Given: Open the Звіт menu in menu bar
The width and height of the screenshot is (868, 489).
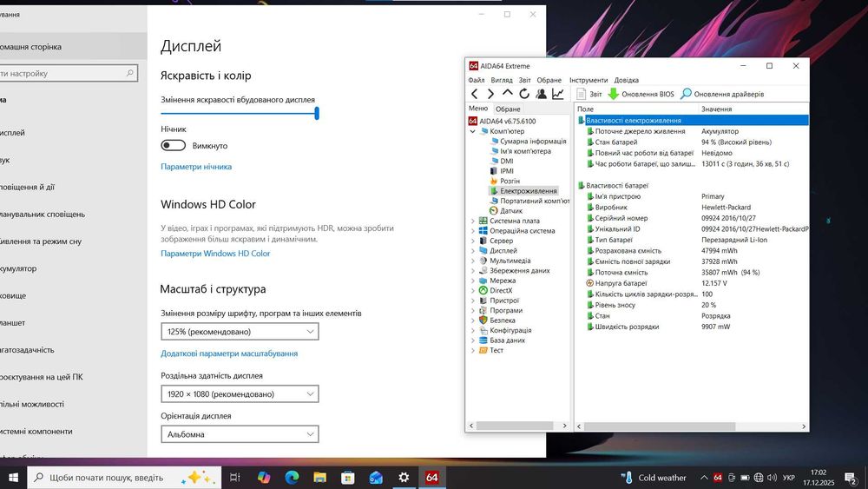Looking at the screenshot, I should (525, 80).
